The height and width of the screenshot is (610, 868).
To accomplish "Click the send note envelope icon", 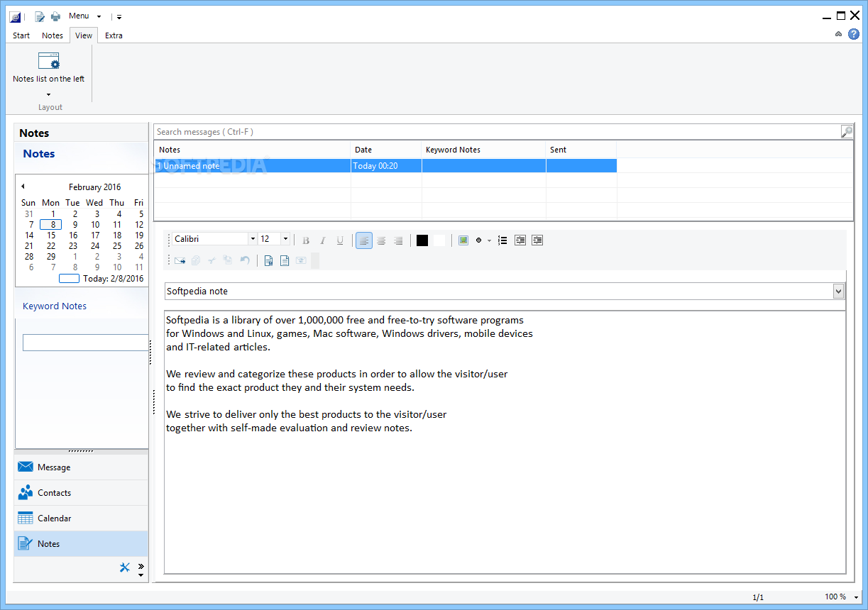I will pyautogui.click(x=180, y=260).
